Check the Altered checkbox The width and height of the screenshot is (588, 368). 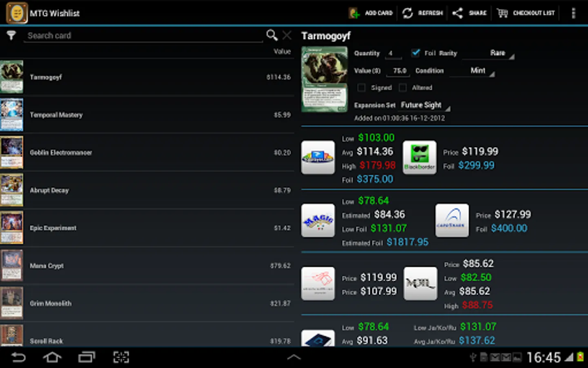click(x=403, y=88)
